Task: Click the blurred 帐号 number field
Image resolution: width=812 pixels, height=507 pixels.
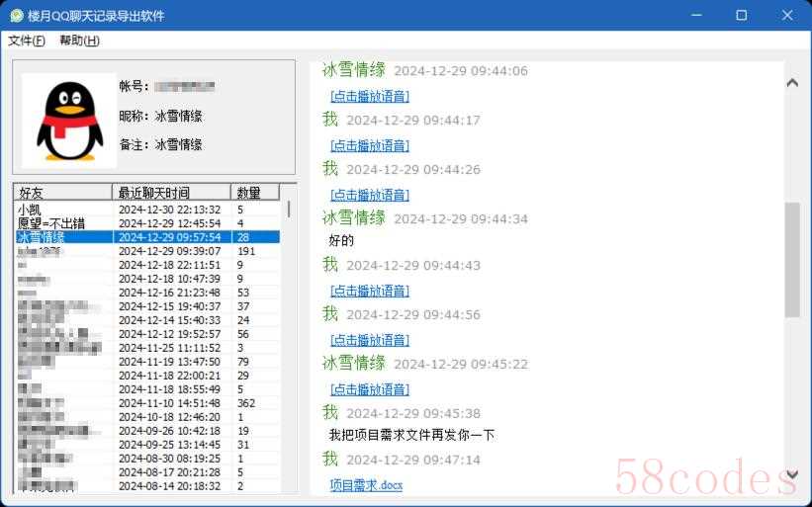Action: [x=185, y=86]
